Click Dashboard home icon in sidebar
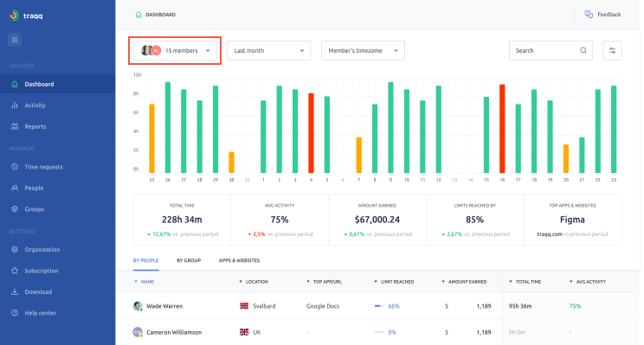 click(15, 84)
